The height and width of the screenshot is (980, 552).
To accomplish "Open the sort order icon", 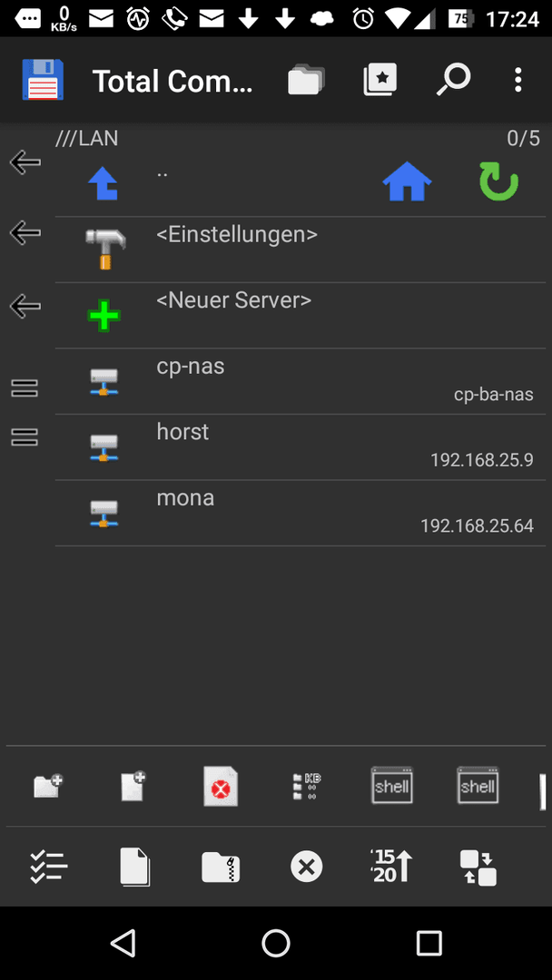I will [391, 867].
